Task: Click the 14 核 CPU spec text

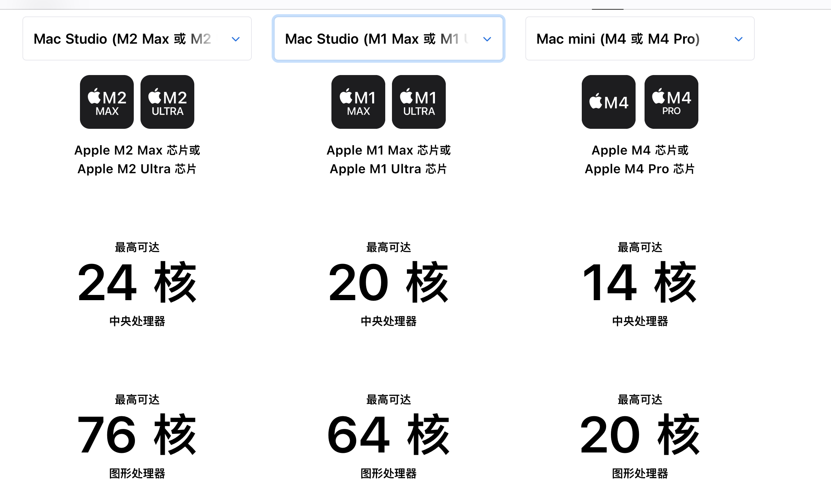Action: [640, 282]
